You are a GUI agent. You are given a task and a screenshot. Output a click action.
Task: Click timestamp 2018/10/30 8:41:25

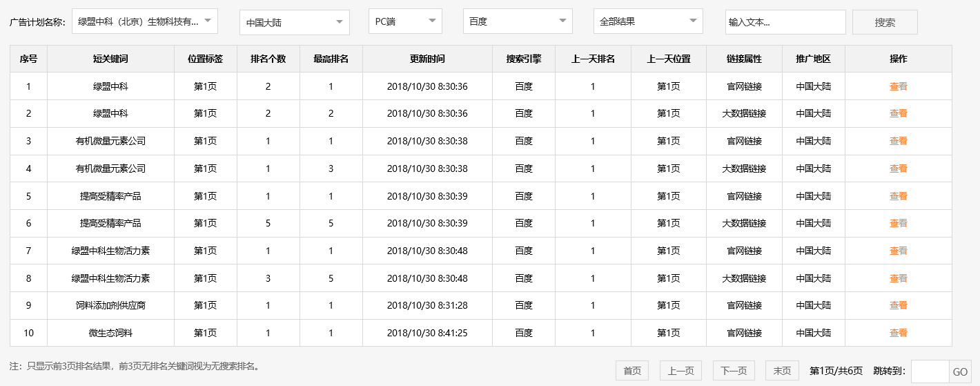click(x=427, y=333)
